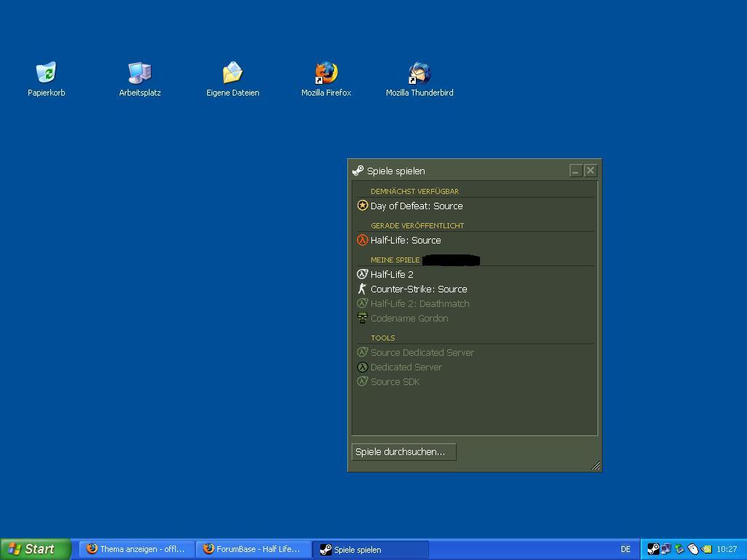Select the greyed Half-Life 2: Deathmatch entry
The width and height of the screenshot is (747, 560).
(x=419, y=304)
